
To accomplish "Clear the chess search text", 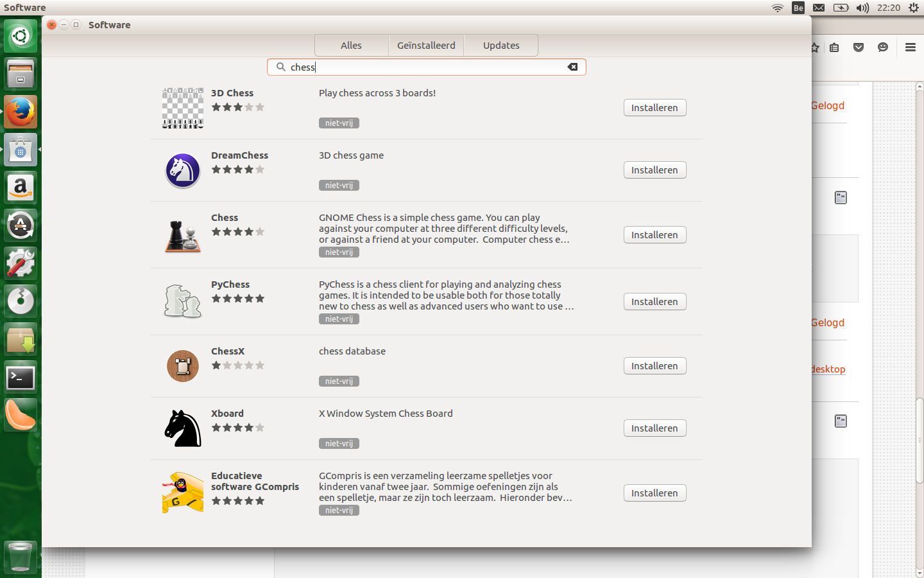I will pos(572,67).
